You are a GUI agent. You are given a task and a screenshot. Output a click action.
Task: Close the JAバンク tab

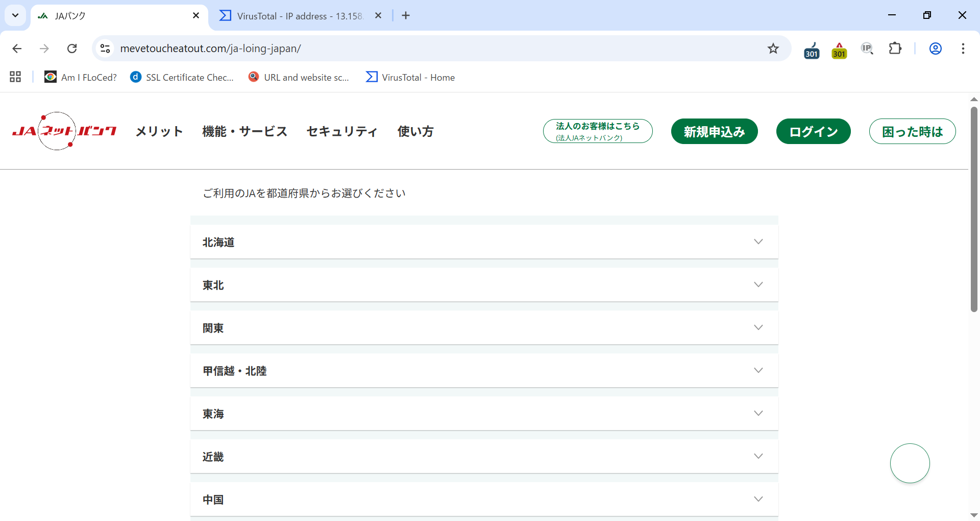tap(196, 16)
